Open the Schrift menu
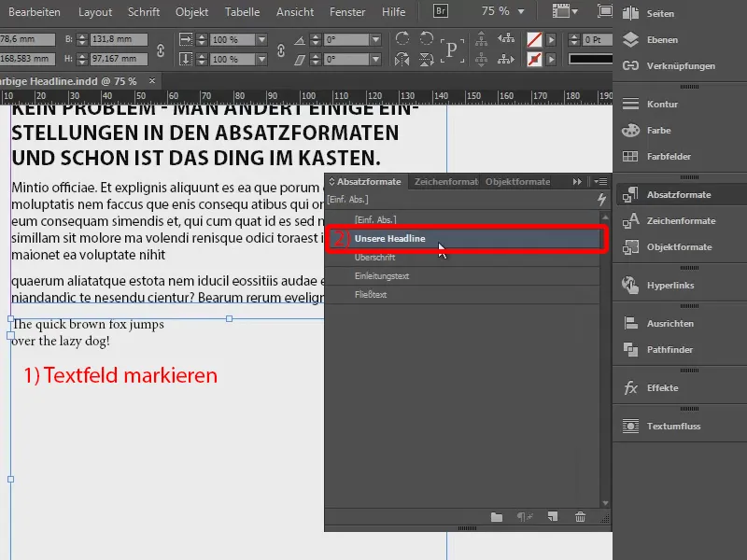Image resolution: width=747 pixels, height=560 pixels. (x=144, y=12)
